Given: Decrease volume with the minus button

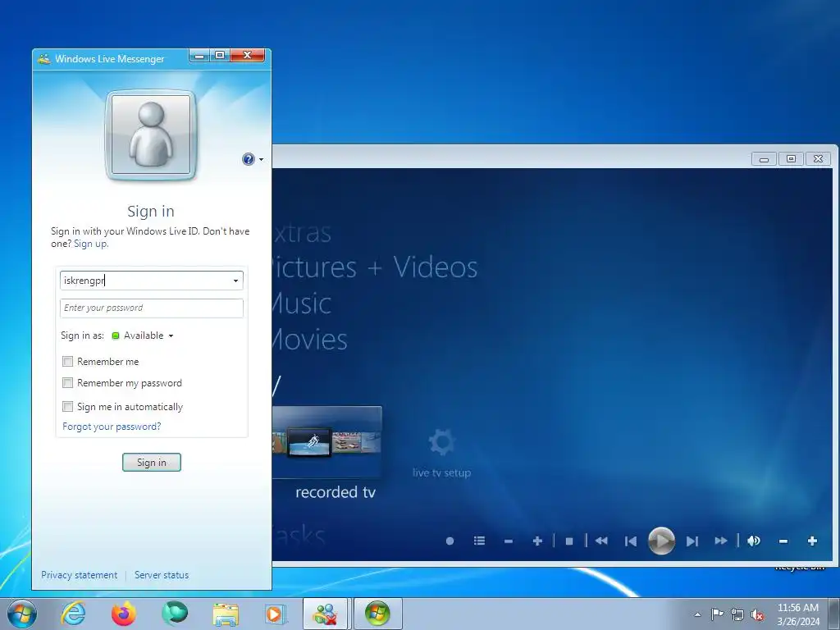Looking at the screenshot, I should (x=783, y=541).
